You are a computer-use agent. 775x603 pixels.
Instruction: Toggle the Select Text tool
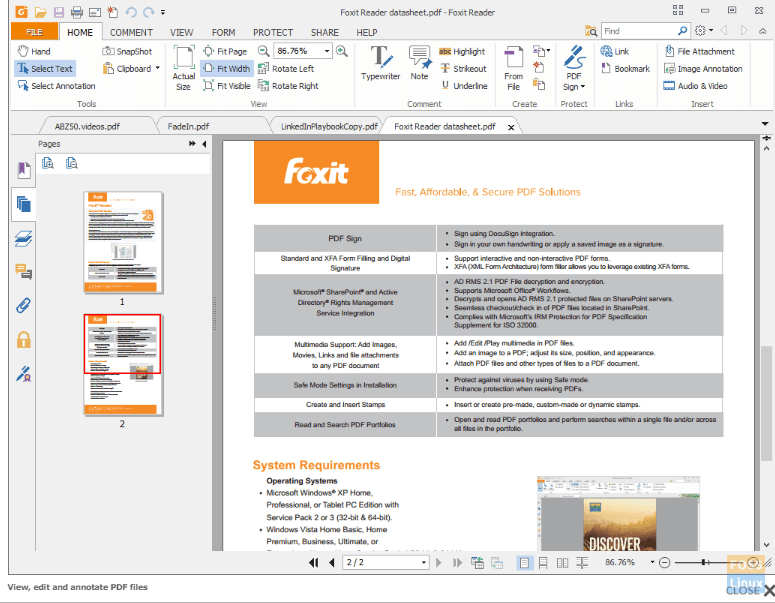click(45, 69)
